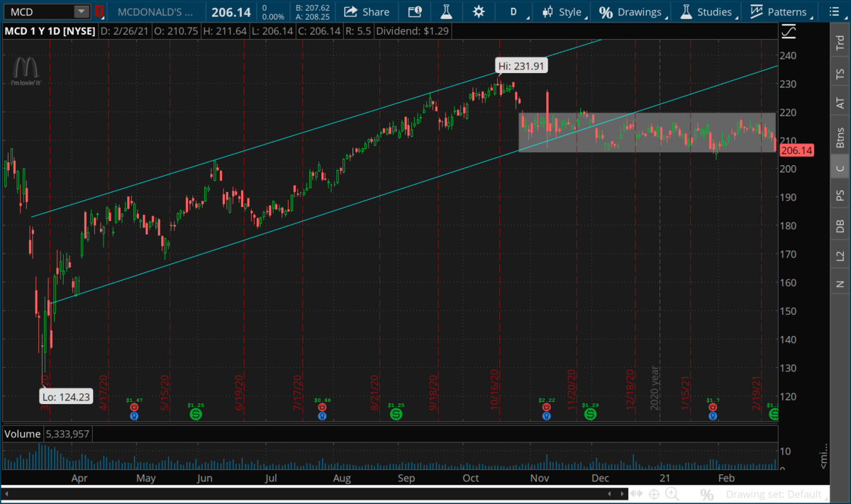Click the blue conference call icon under $0.66
The height and width of the screenshot is (504, 851).
point(323,417)
